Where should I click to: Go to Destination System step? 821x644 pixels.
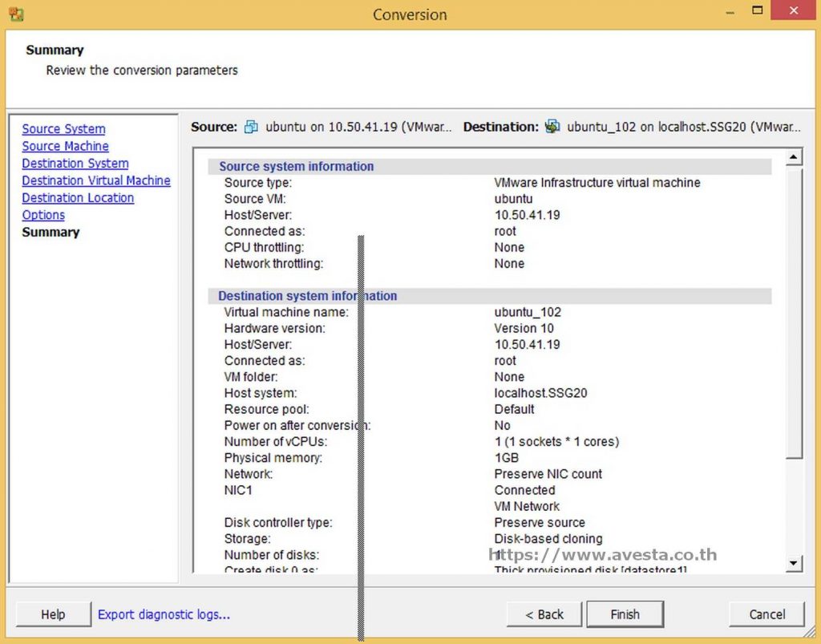pyautogui.click(x=75, y=164)
